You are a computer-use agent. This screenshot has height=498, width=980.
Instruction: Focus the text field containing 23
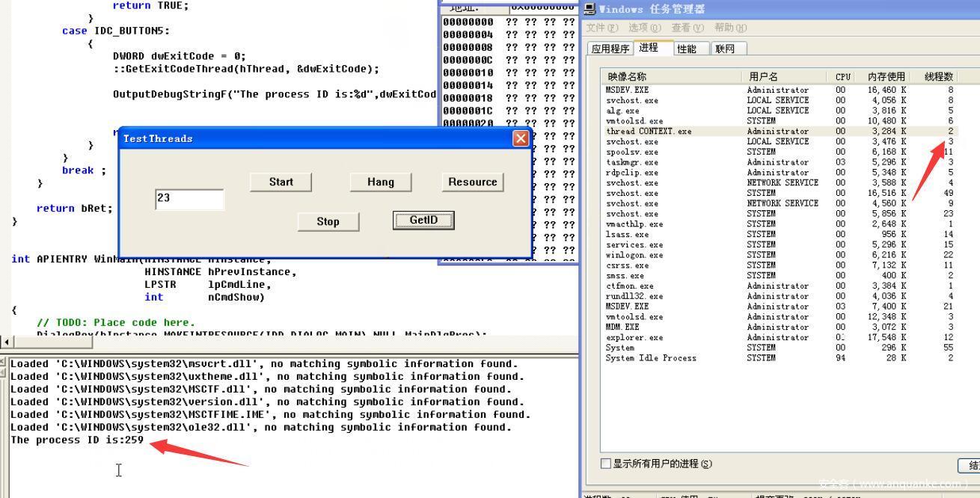[x=189, y=199]
